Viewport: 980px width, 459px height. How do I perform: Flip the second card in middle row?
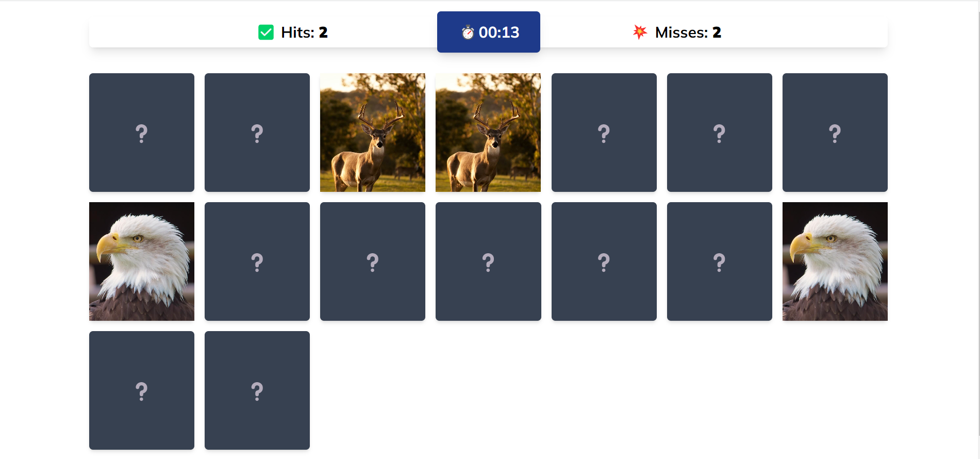(257, 261)
